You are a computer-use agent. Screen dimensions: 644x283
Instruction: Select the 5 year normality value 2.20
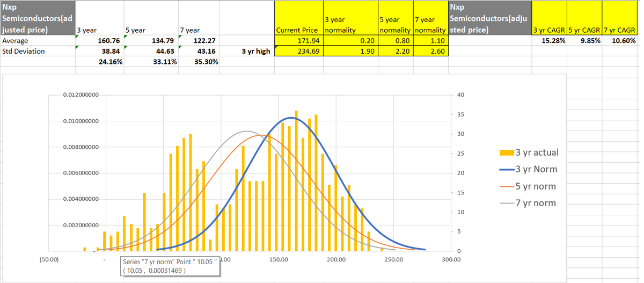(396, 51)
